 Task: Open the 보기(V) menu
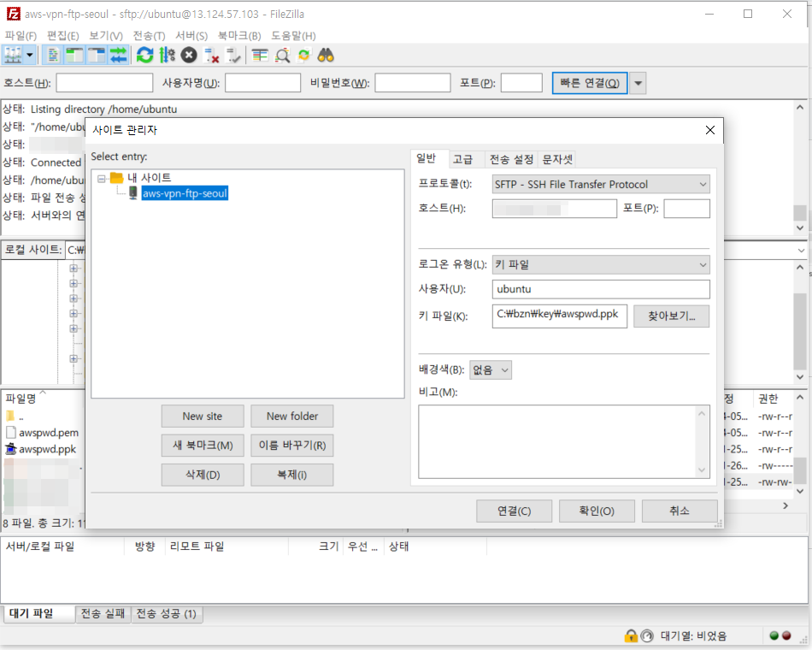coord(106,36)
